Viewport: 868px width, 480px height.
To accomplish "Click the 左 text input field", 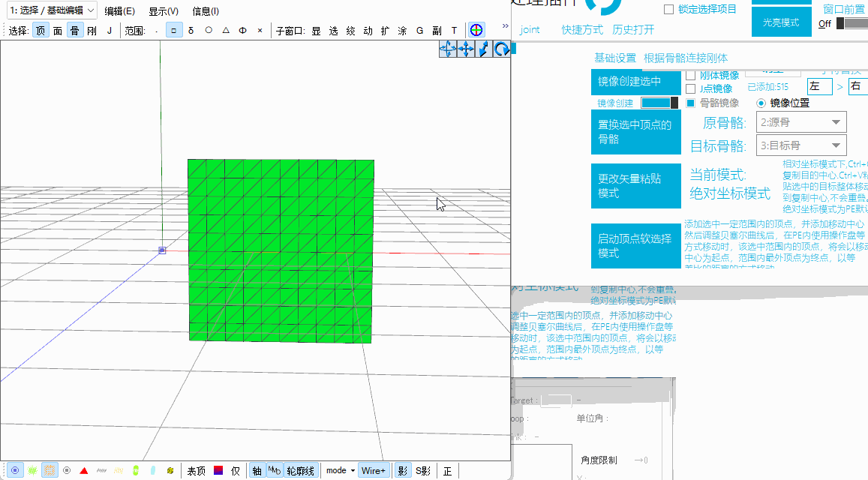I will [x=819, y=86].
